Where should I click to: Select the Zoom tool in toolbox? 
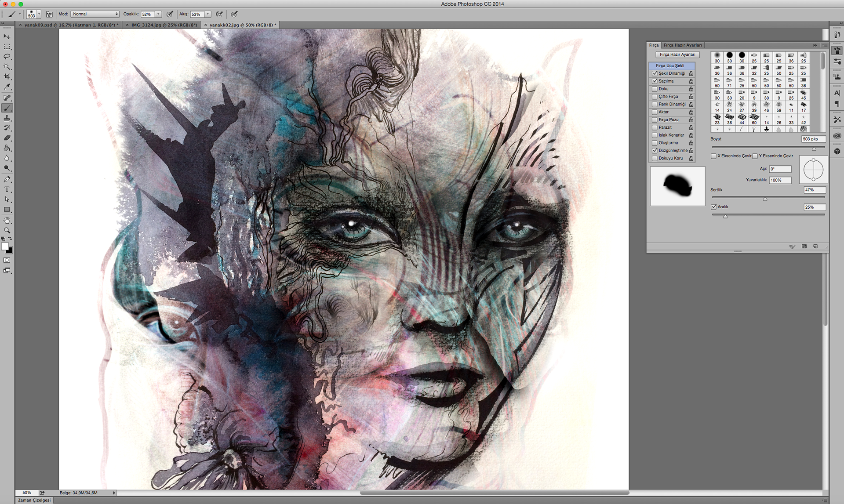[x=7, y=230]
